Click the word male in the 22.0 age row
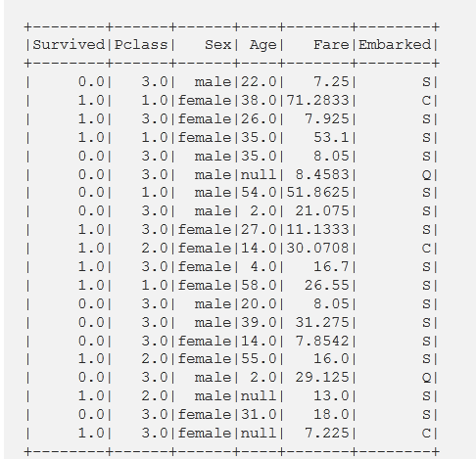 (x=214, y=81)
